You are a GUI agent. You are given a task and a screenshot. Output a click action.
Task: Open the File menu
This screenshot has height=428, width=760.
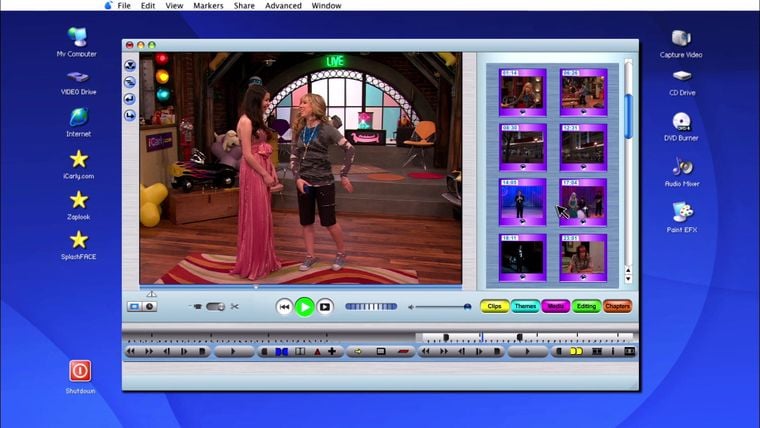[124, 6]
